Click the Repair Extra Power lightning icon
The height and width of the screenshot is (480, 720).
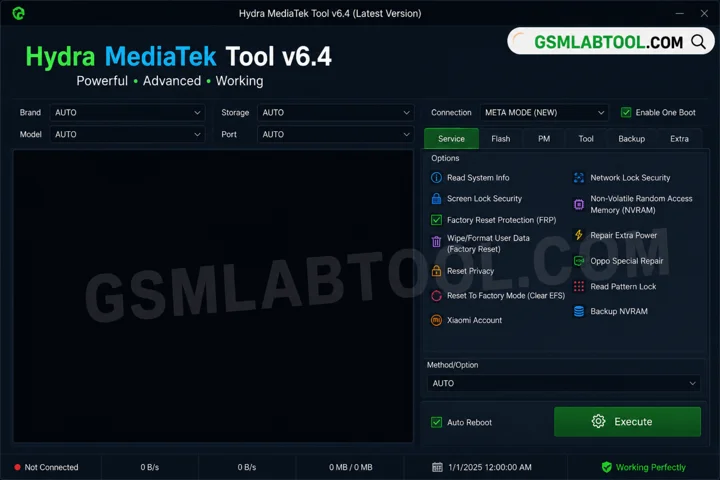(579, 235)
